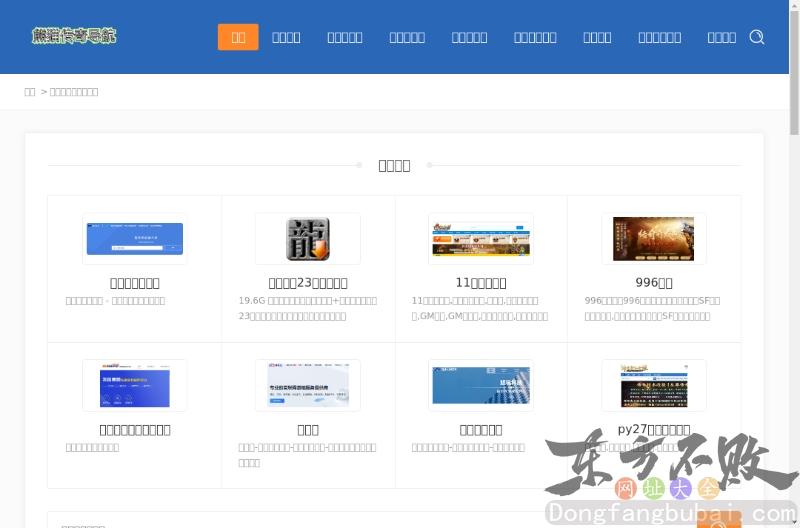This screenshot has height=528, width=800.
Task: Select the last navigation item before search icon
Action: [721, 37]
